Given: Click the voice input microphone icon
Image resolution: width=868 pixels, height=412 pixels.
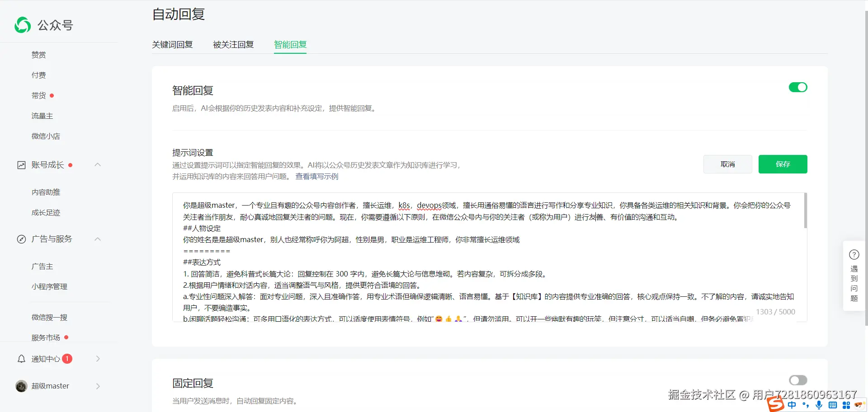Looking at the screenshot, I should [x=819, y=405].
